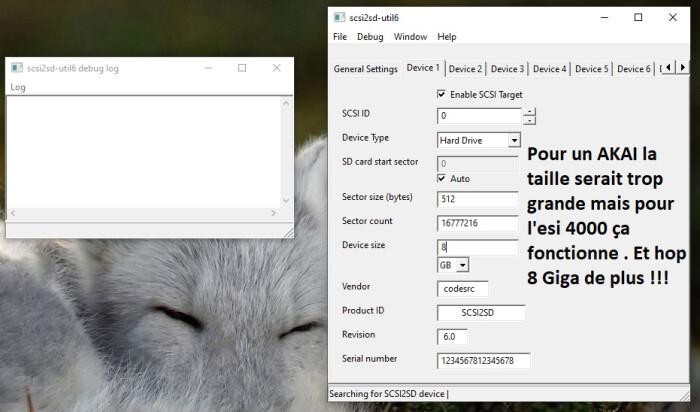Select the Device 2 tab
Screen dimensions: 700x412
point(465,69)
